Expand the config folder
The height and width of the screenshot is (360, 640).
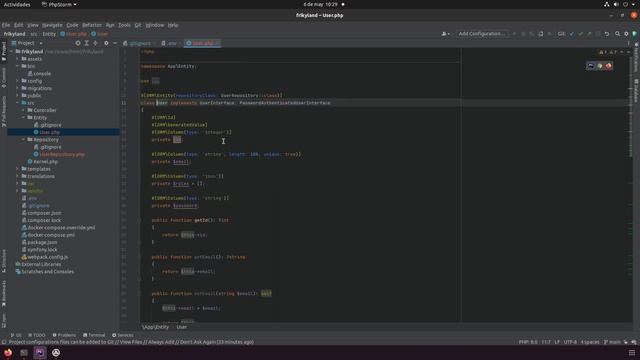click(18, 81)
